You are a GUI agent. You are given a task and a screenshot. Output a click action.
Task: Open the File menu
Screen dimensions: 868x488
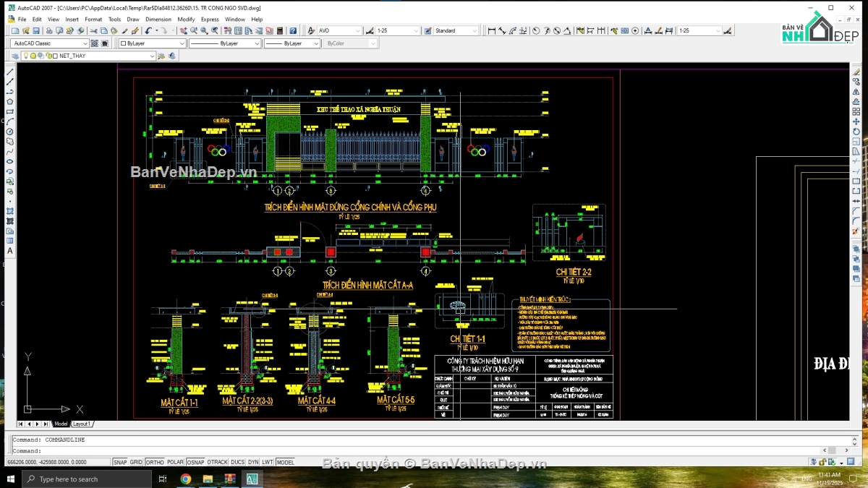(22, 20)
